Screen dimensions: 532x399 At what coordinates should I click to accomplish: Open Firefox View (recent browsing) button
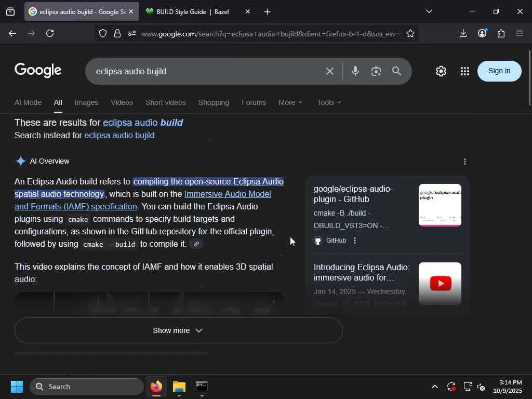10,12
